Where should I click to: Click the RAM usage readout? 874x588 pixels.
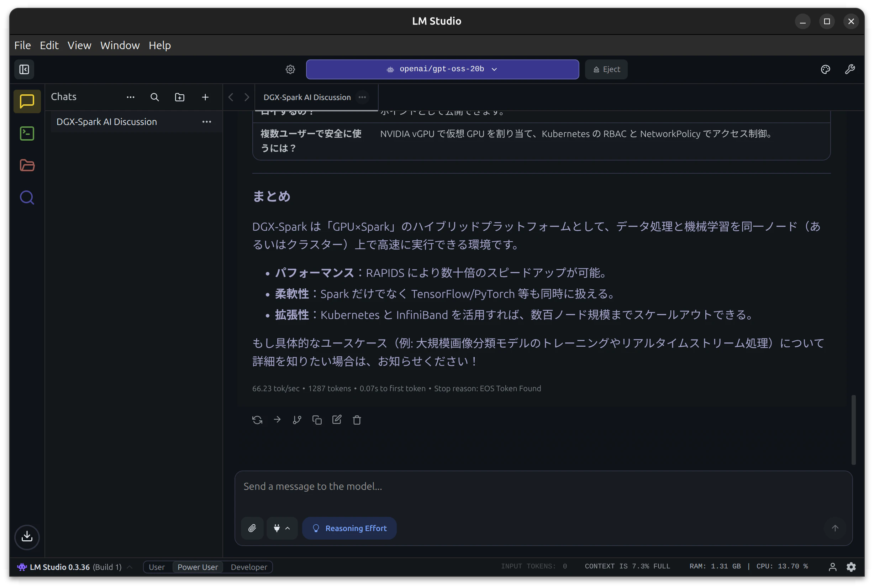715,566
